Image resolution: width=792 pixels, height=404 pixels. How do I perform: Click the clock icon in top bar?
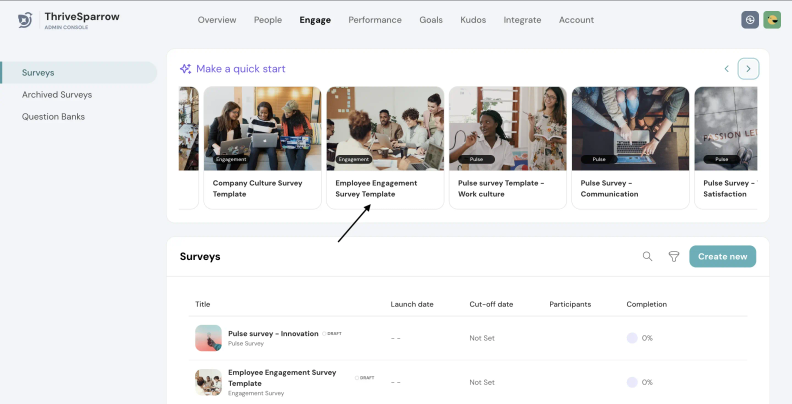[749, 20]
